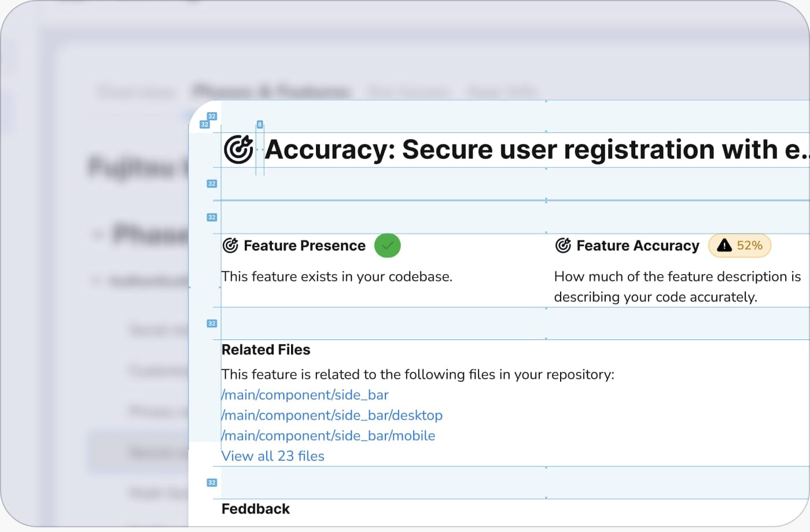Click View all 23 files link

(x=273, y=456)
